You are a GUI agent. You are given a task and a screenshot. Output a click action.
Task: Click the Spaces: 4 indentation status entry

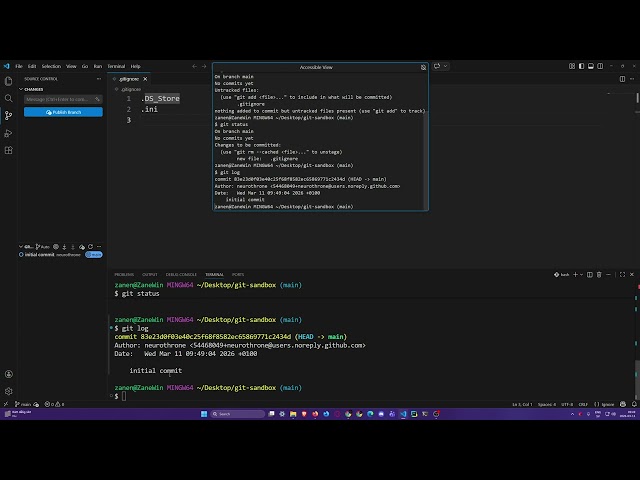pyautogui.click(x=547, y=404)
